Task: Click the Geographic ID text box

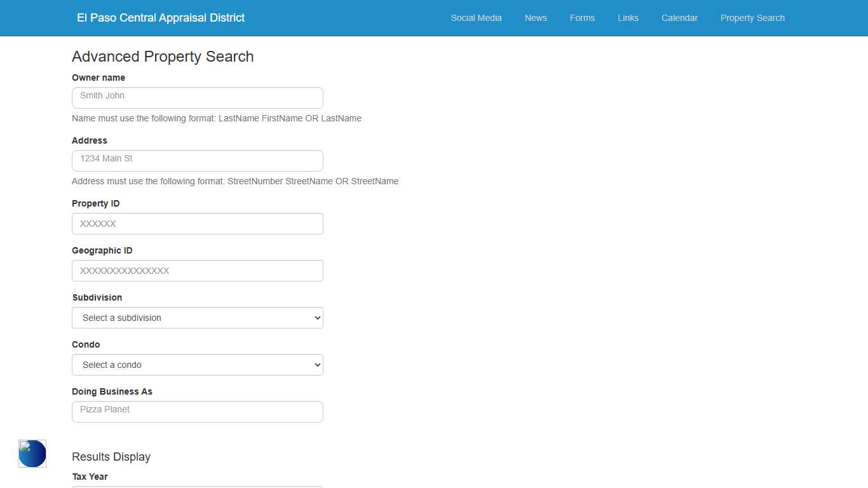Action: (197, 271)
